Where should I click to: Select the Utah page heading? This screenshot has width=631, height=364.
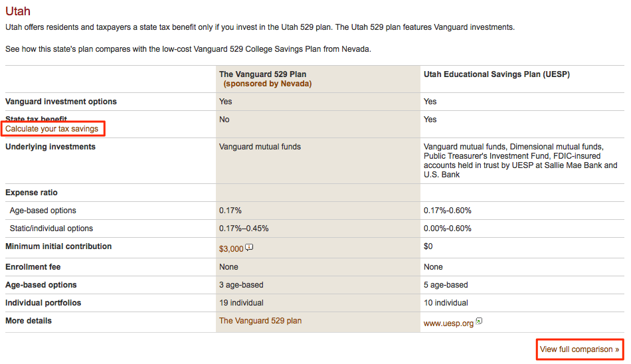(x=18, y=11)
